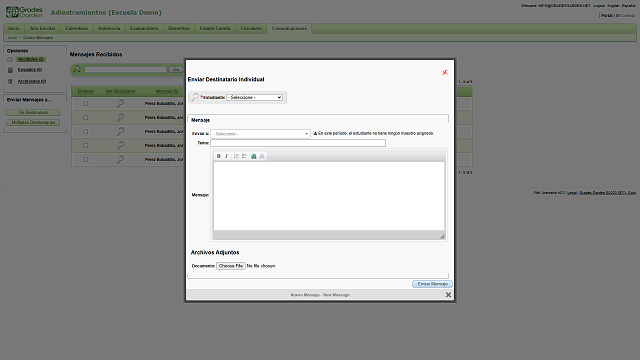Open the Mi Cuenta link

click(x=625, y=16)
